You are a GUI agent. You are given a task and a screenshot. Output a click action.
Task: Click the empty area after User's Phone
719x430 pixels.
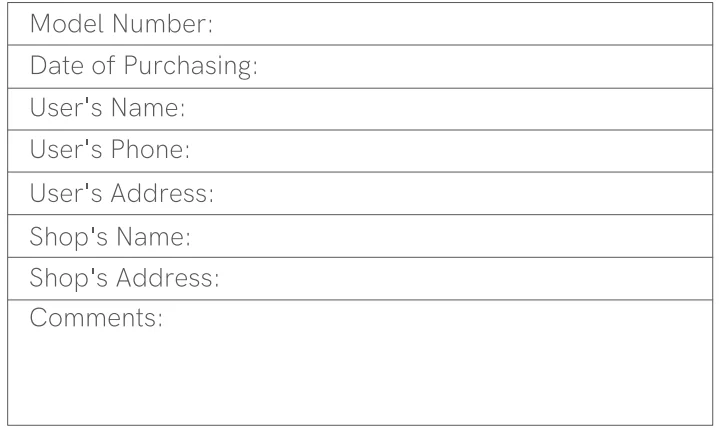click(450, 150)
